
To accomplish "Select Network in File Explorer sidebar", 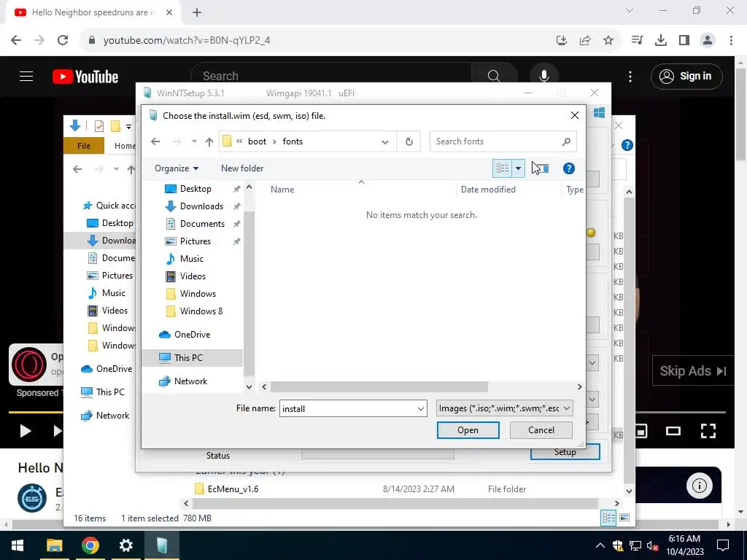I will [x=112, y=415].
